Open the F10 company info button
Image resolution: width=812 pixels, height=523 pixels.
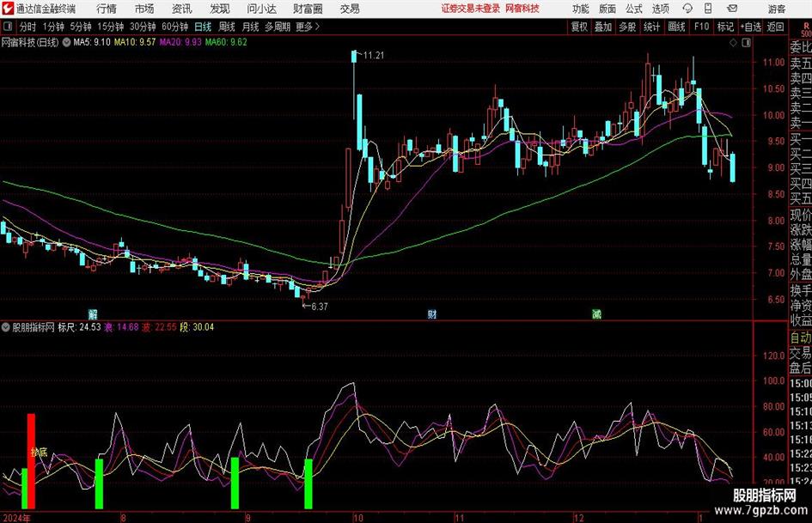tap(702, 27)
